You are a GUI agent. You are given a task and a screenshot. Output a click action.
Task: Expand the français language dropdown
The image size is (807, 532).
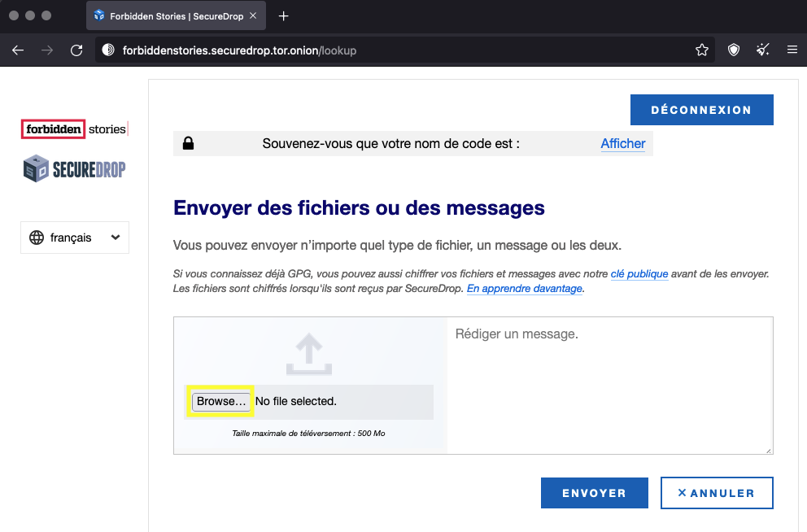75,238
